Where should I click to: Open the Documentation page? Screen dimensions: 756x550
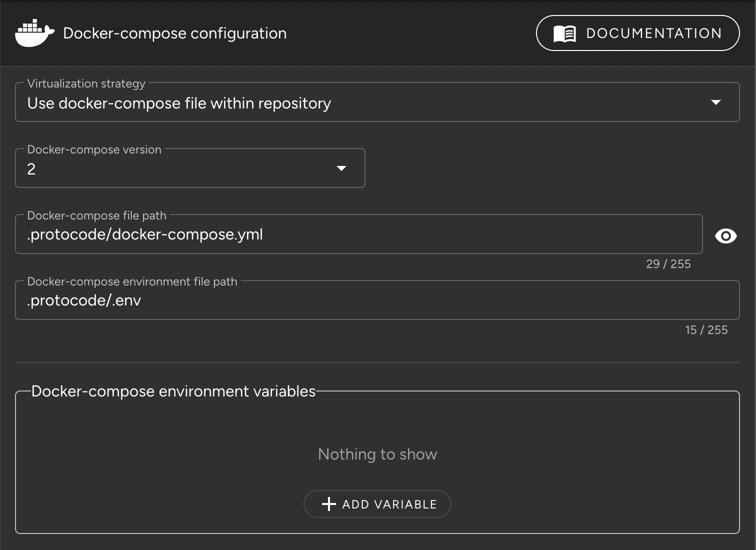(x=637, y=33)
